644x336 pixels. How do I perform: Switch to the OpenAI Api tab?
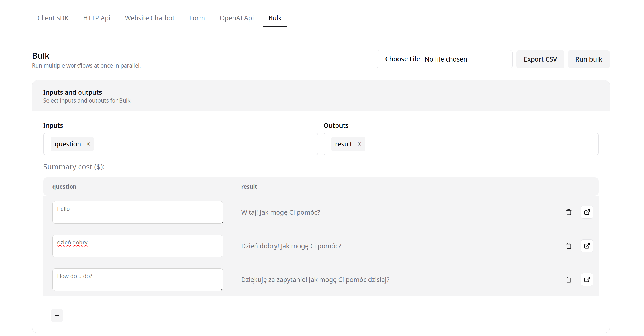(x=236, y=18)
